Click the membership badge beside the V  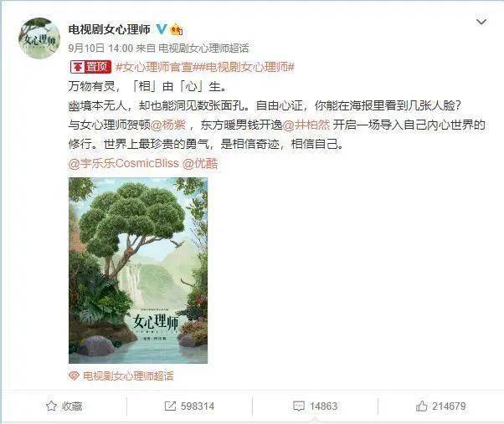coord(177,29)
